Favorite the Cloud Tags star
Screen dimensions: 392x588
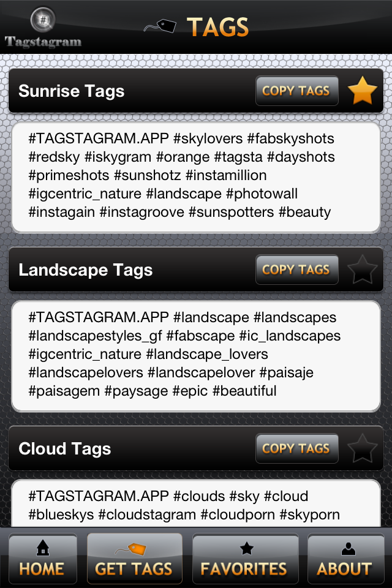[362, 448]
